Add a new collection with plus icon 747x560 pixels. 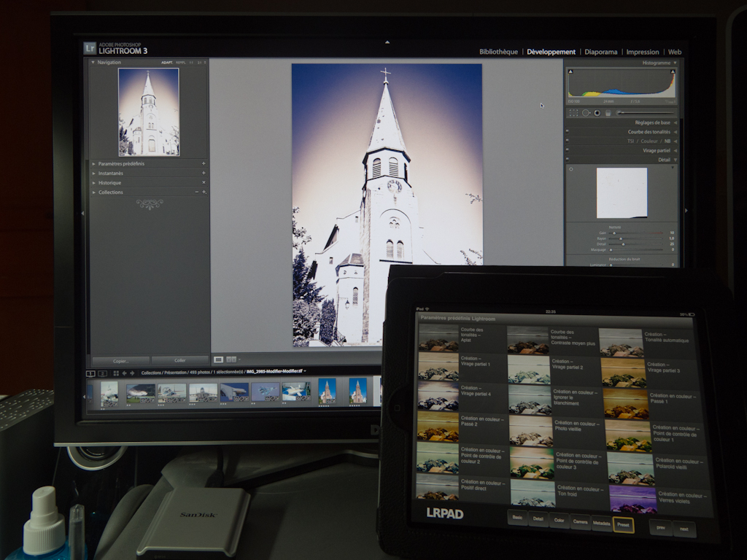(x=204, y=192)
